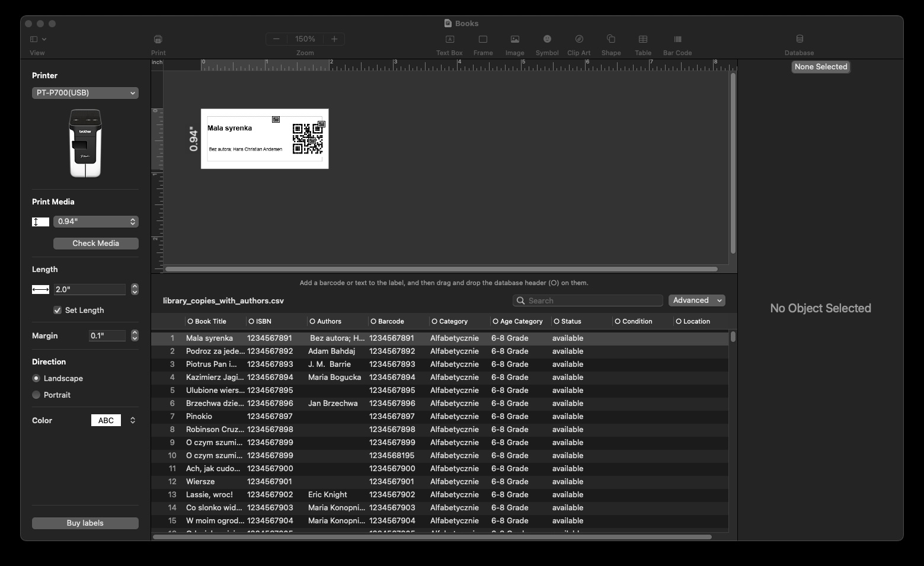Image resolution: width=924 pixels, height=566 pixels.
Task: Click the Check Media button
Action: [96, 244]
